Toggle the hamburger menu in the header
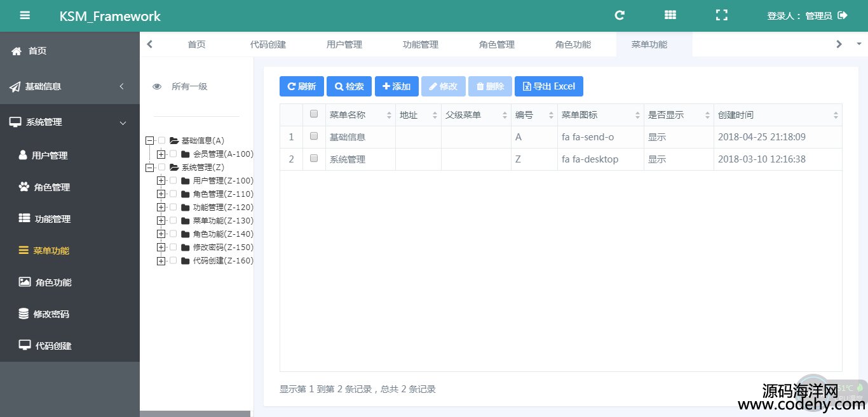Image resolution: width=868 pixels, height=417 pixels. coord(25,16)
